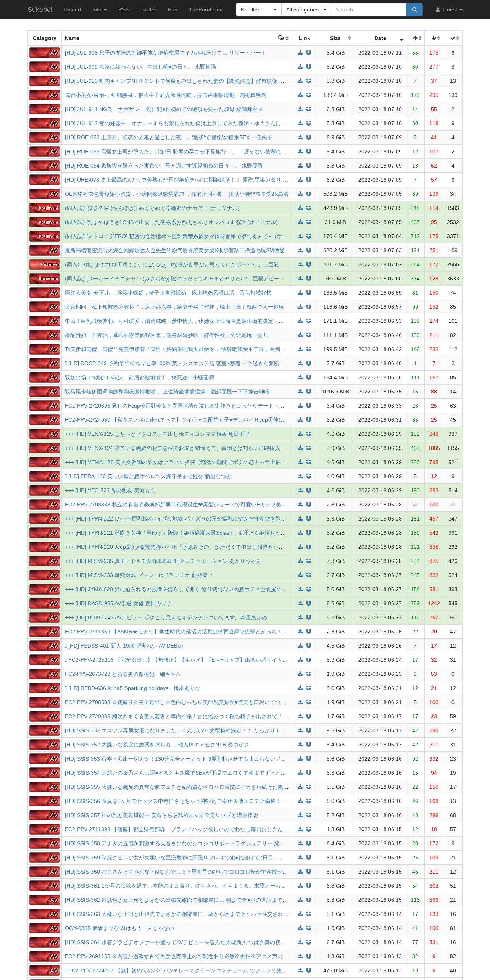Click date 2022-03-18 06:40
Screen dimensions: 490x980
[380, 363]
